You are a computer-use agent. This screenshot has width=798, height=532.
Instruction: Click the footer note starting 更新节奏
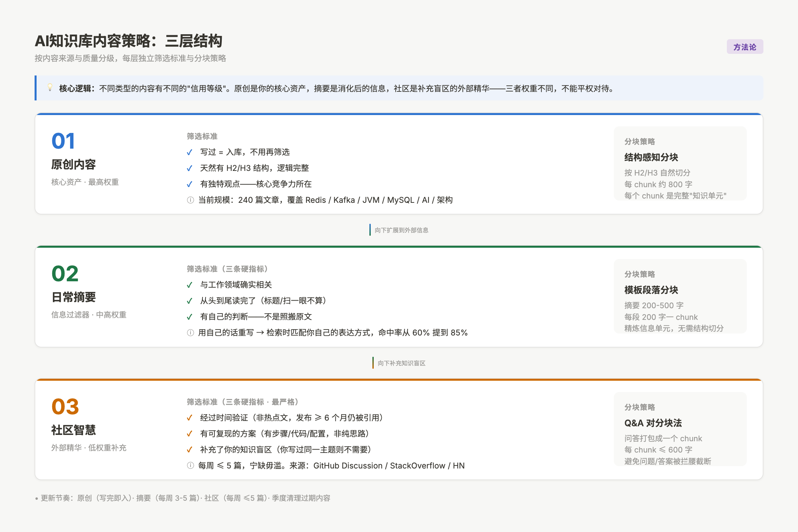[x=183, y=498]
